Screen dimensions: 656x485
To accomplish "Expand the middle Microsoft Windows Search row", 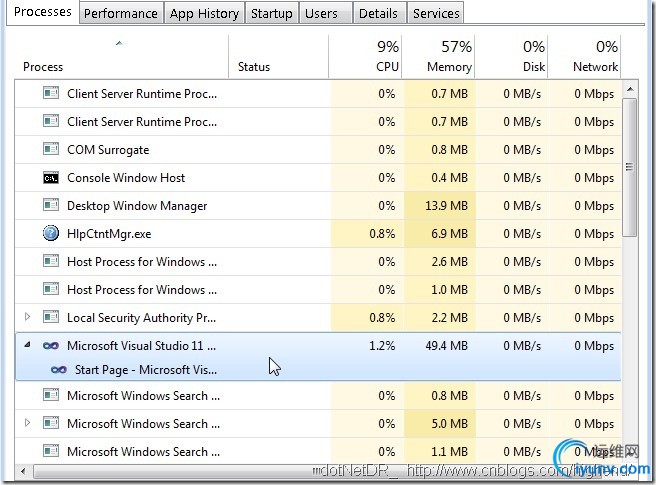I will pos(27,423).
